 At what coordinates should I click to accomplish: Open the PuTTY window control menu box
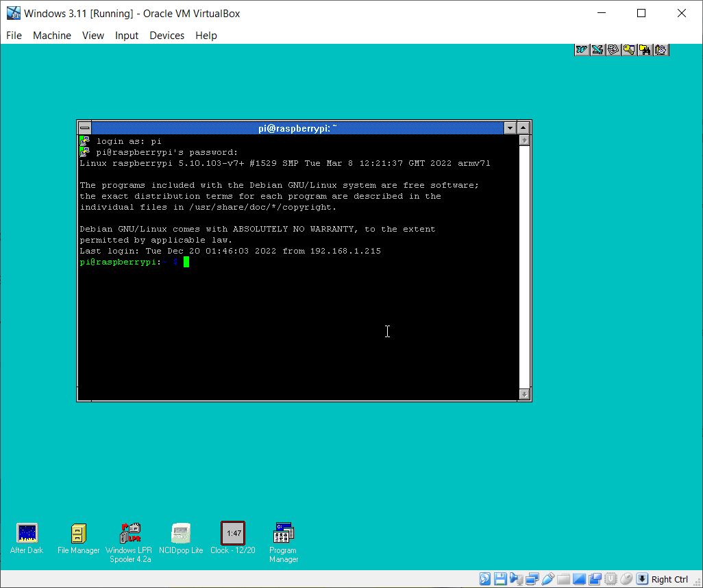pyautogui.click(x=85, y=128)
